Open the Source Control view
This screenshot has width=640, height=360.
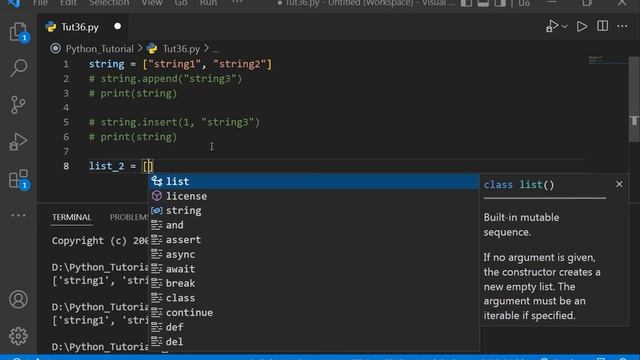tap(18, 104)
